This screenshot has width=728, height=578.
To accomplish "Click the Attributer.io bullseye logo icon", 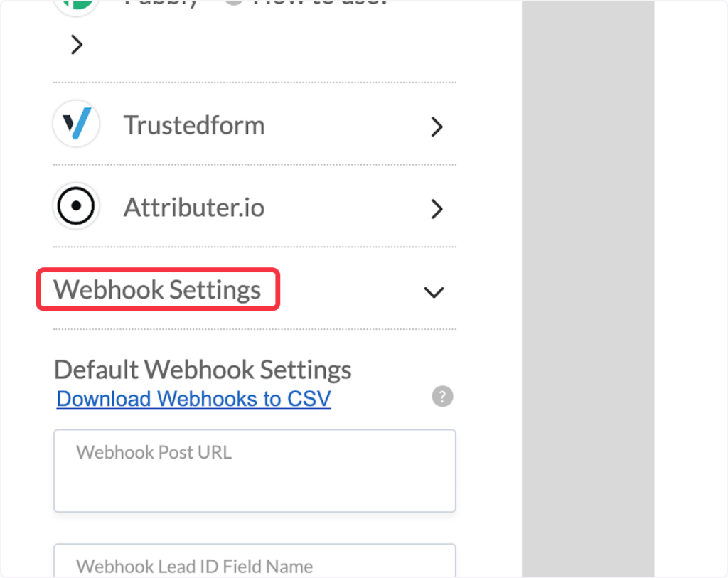I will pos(76,207).
